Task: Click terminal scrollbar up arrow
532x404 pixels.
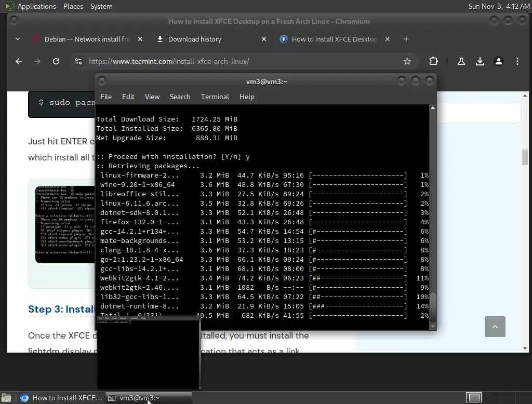Action: (433, 108)
